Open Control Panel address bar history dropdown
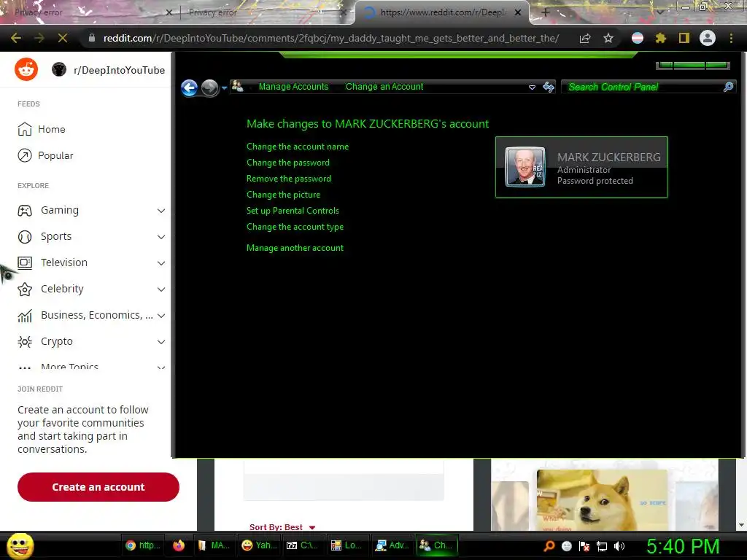747x560 pixels. coord(532,87)
